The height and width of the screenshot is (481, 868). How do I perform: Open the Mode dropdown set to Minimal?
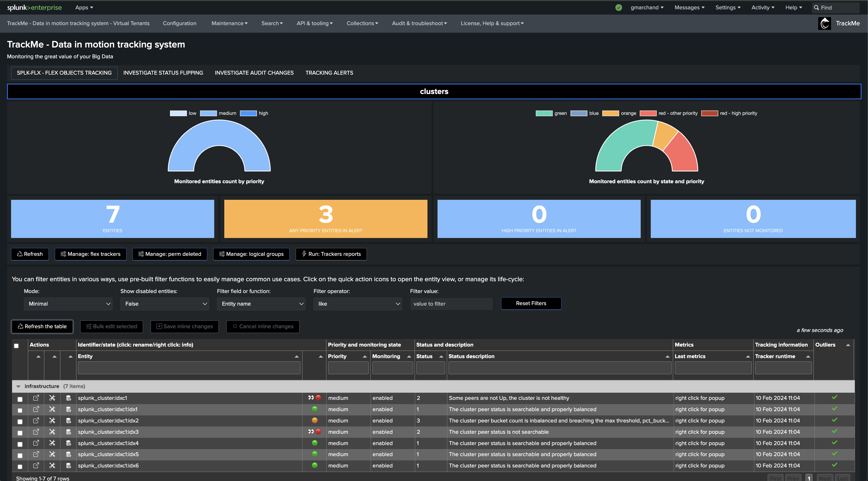coord(68,304)
